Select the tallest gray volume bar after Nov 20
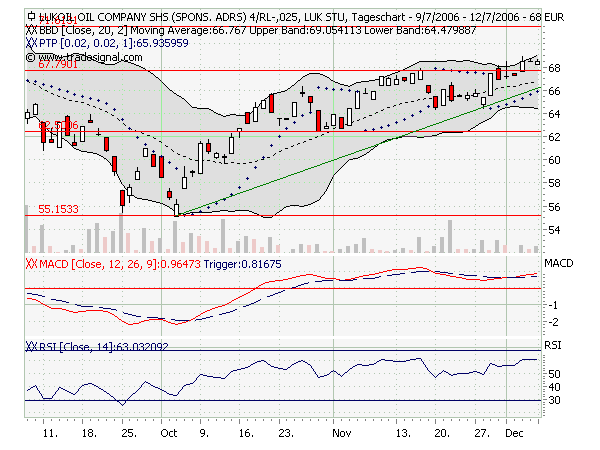Viewport: 600px width, 450px height. tap(450, 236)
